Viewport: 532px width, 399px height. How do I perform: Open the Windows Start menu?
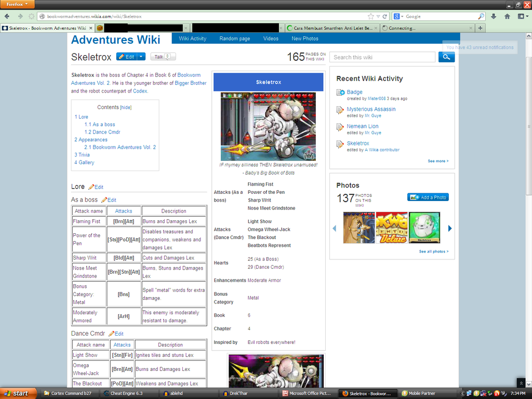pyautogui.click(x=18, y=393)
